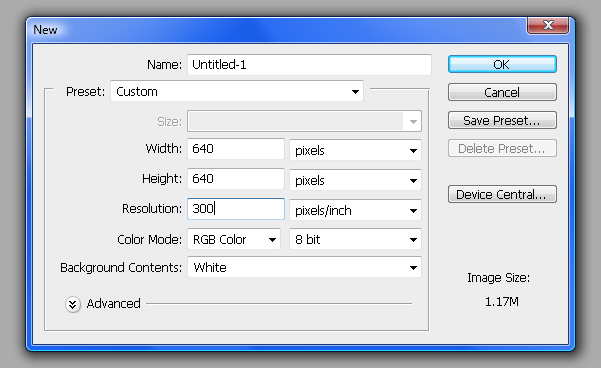The width and height of the screenshot is (601, 368).
Task: Open the Height units pixels dropdown
Action: click(x=355, y=180)
